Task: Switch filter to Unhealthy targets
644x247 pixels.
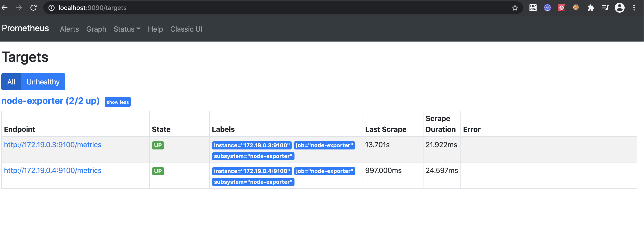Action: click(43, 82)
